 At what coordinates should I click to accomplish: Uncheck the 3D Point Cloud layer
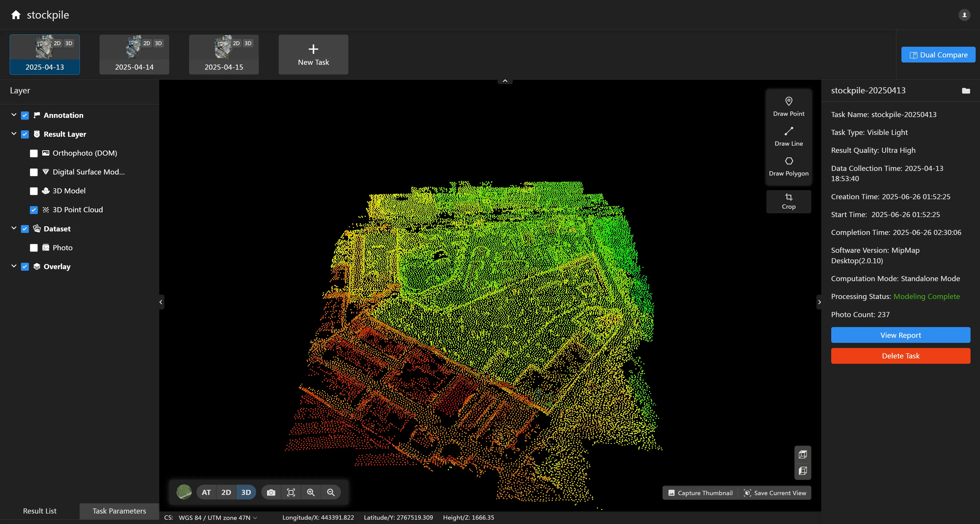[x=34, y=210]
